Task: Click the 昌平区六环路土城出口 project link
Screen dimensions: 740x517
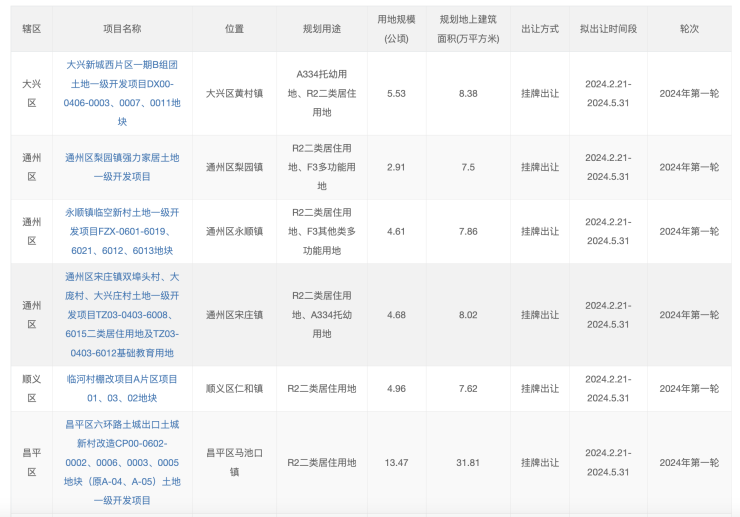Action: pos(122,462)
